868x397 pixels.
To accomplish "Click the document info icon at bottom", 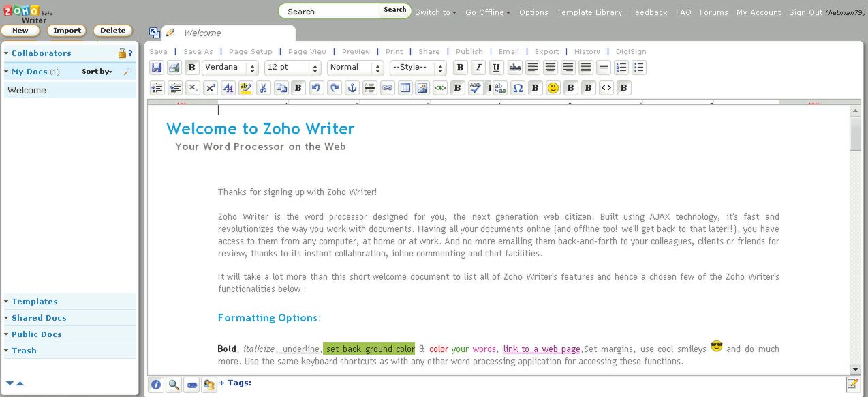I will [156, 385].
